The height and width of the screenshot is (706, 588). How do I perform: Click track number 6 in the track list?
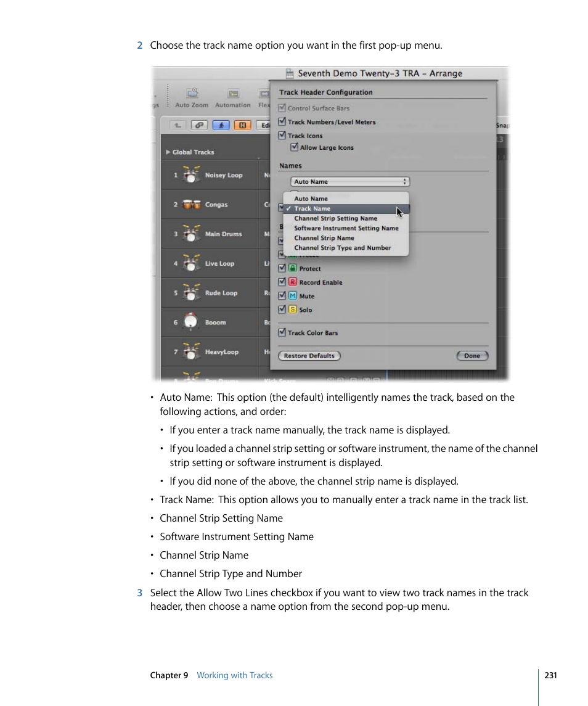pos(176,322)
